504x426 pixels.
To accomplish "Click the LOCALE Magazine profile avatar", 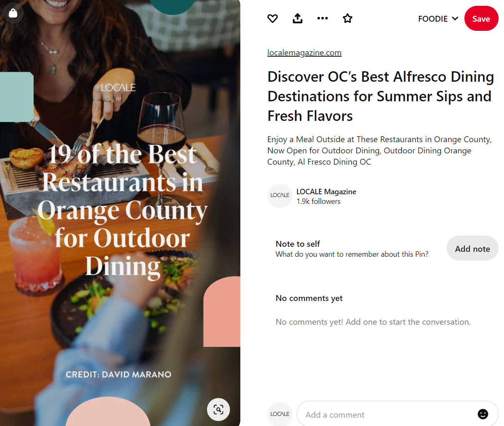I will coord(280,195).
